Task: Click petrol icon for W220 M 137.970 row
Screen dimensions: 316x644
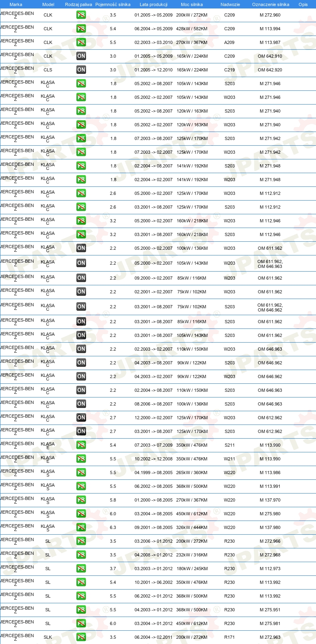Action: pos(81,500)
